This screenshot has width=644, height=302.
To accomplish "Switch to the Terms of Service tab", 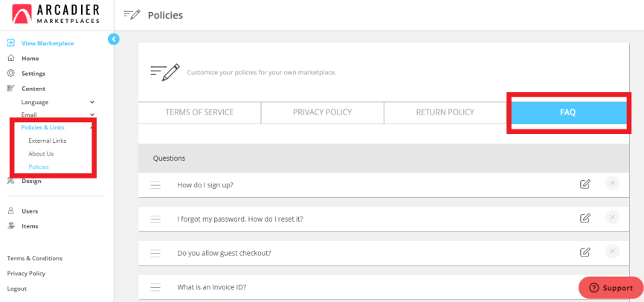I will click(x=199, y=112).
